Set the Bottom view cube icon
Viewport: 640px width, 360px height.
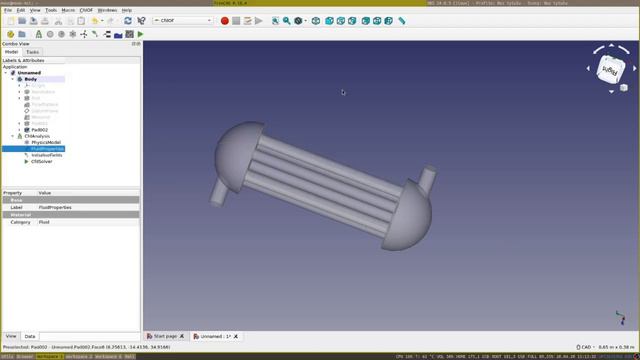click(x=377, y=21)
